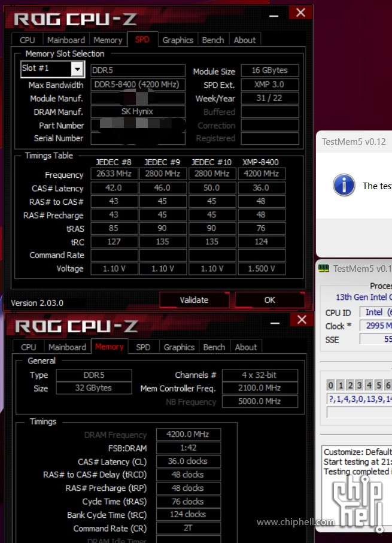Close the lower CPU-Z window
The width and height of the screenshot is (392, 543).
(x=302, y=320)
